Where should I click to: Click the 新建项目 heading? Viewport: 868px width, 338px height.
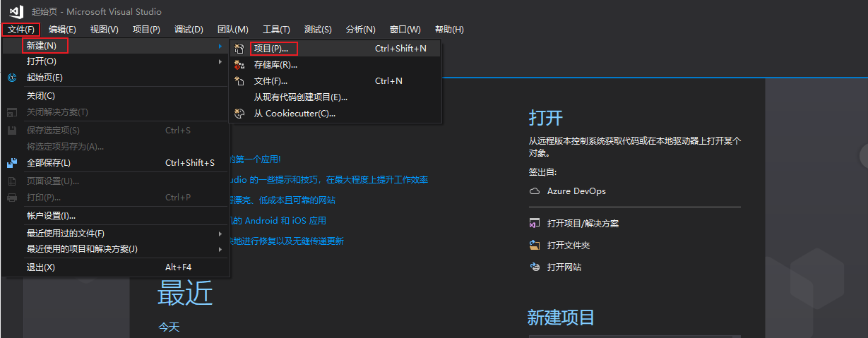[561, 318]
